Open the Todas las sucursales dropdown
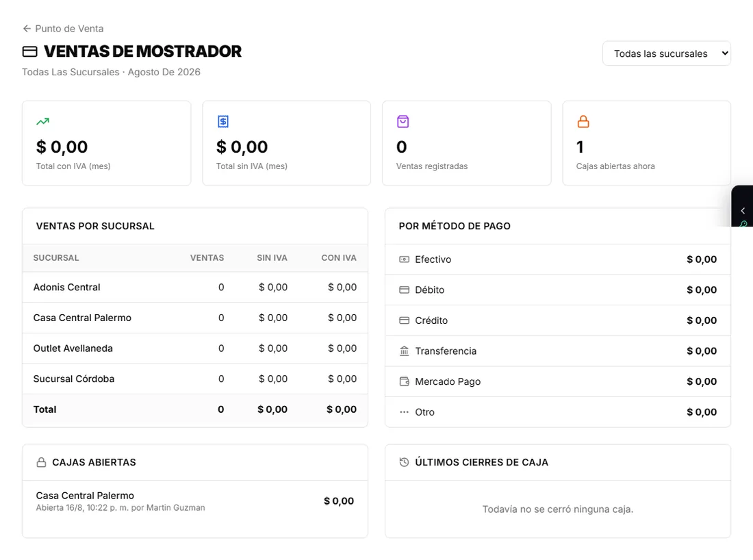Image resolution: width=753 pixels, height=560 pixels. click(667, 53)
